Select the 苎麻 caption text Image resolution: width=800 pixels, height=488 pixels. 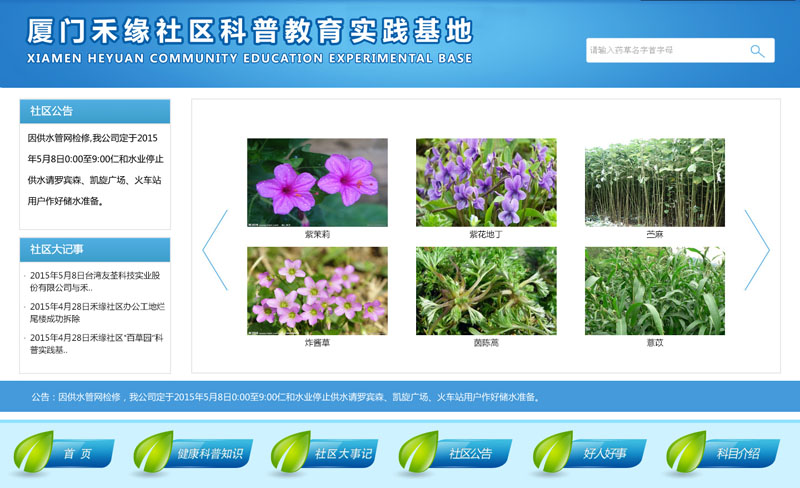coord(655,234)
